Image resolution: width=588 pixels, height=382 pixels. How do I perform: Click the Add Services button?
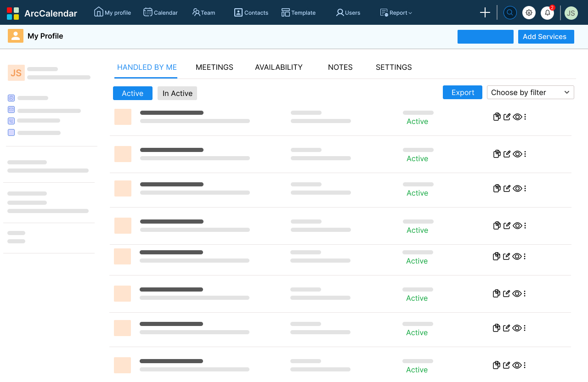(x=546, y=37)
